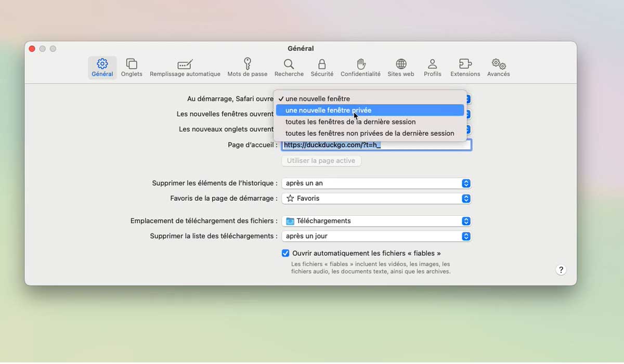Open the Avancés gears pane

[x=499, y=68]
